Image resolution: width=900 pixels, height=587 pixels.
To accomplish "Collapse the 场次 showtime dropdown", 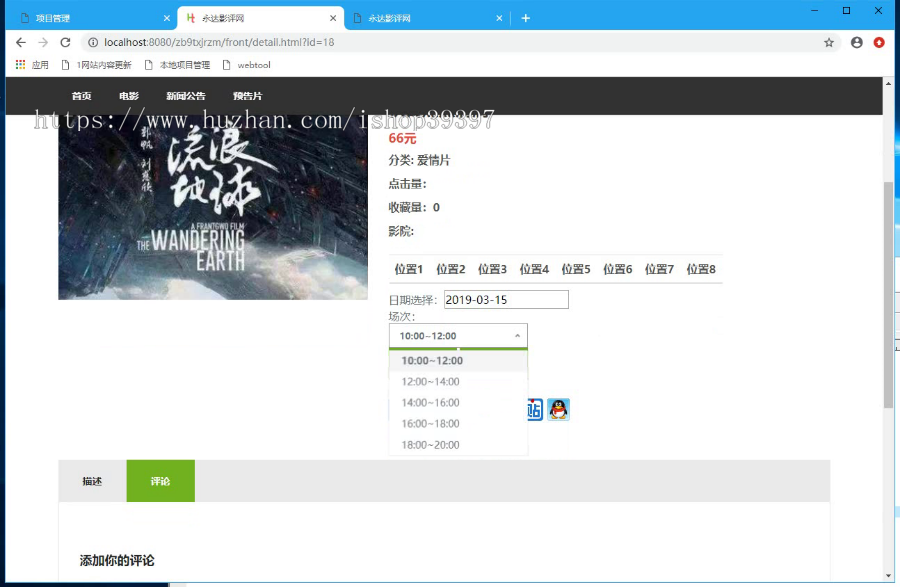I will point(458,336).
